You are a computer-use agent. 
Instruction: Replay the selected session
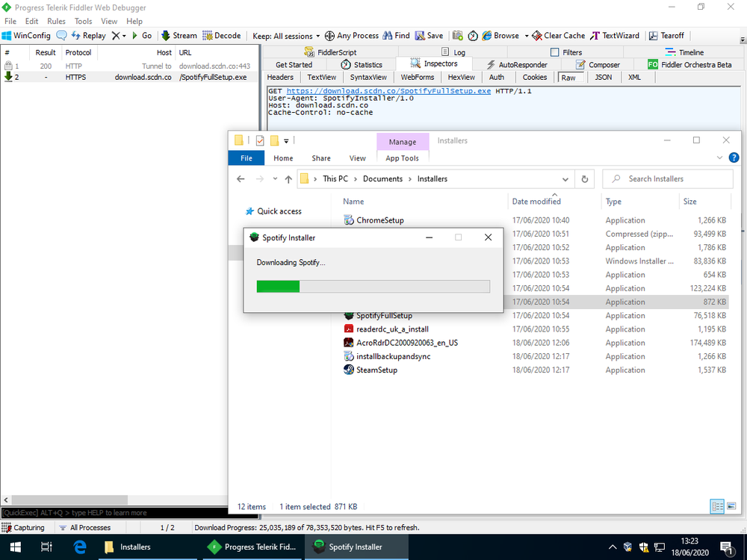tap(89, 36)
